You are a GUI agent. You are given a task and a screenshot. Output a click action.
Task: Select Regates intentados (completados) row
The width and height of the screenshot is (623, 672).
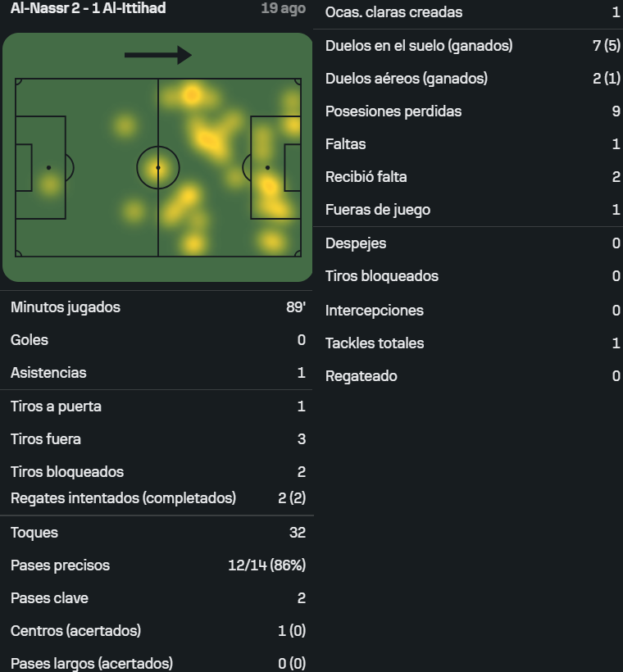[157, 498]
